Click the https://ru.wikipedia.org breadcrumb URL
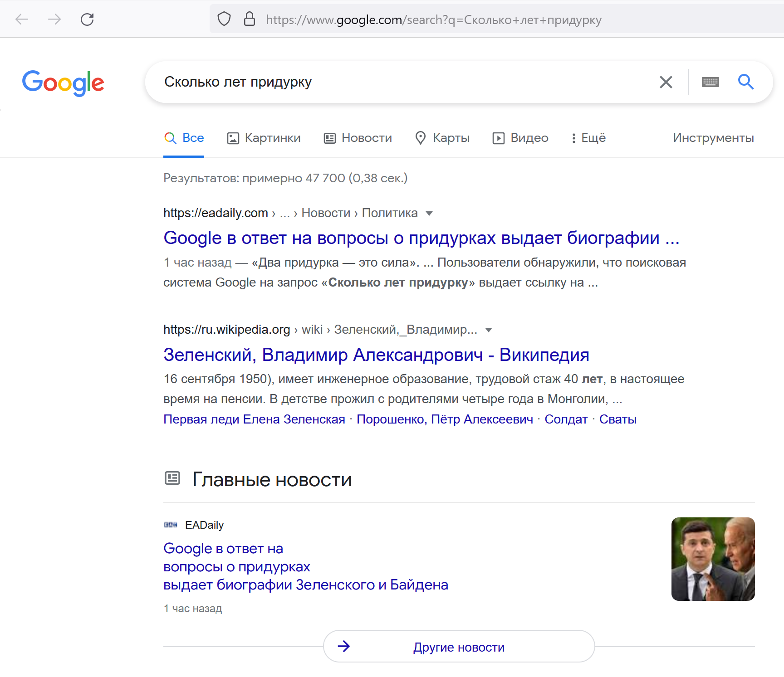This screenshot has height=677, width=784. click(226, 330)
